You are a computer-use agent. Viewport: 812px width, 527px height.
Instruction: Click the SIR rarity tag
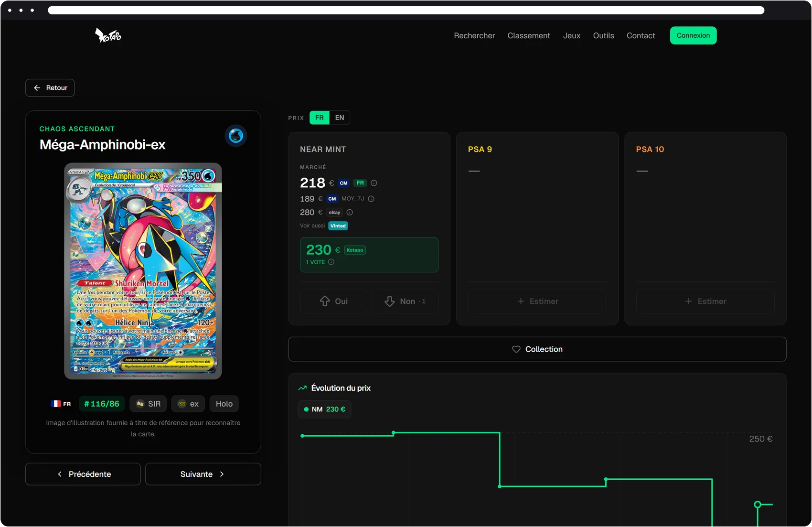148,404
